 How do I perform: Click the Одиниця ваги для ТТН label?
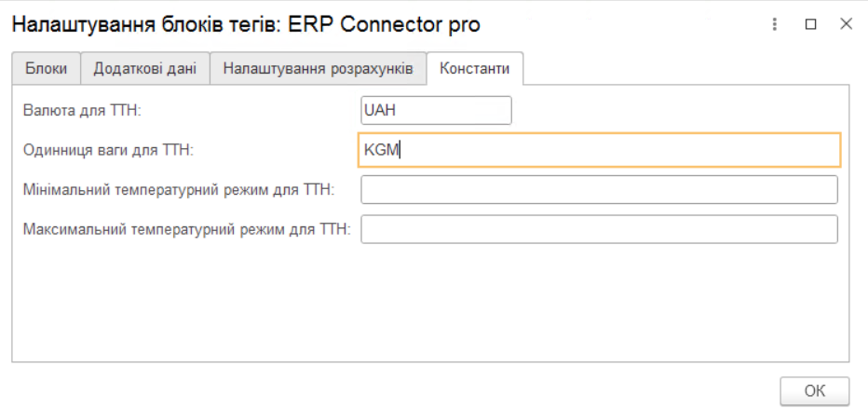[107, 150]
